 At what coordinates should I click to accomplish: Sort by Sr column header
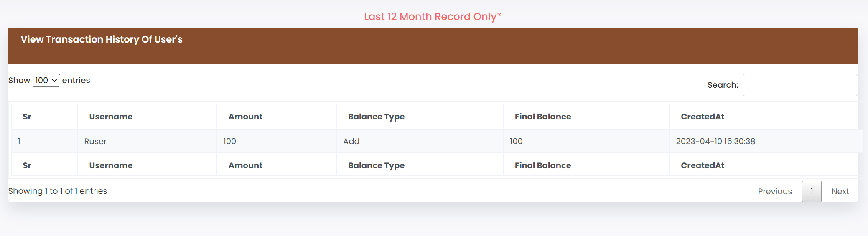(x=44, y=117)
